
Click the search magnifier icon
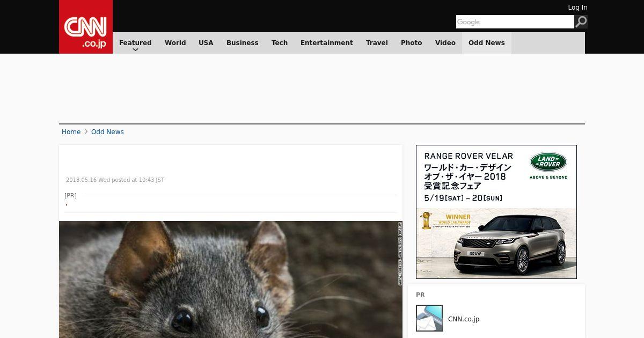click(x=581, y=21)
